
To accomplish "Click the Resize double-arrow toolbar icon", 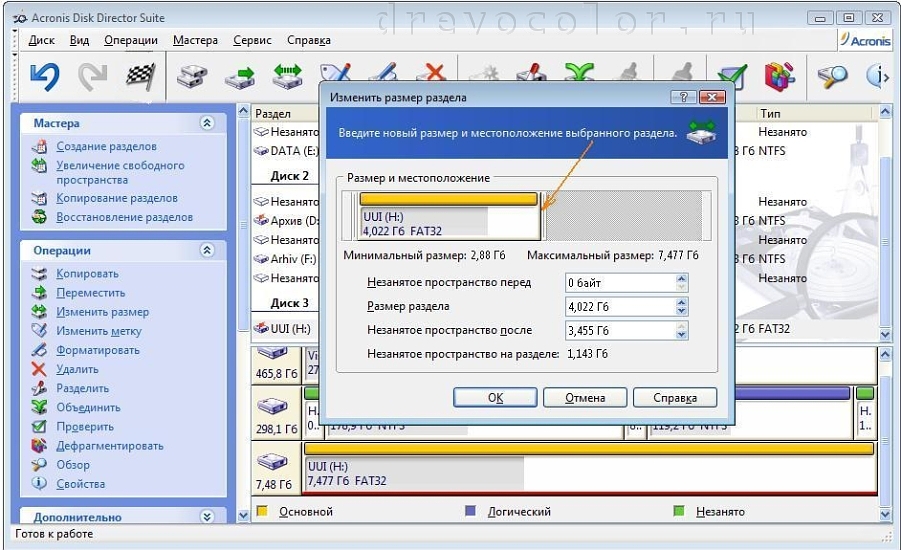I will coord(287,77).
